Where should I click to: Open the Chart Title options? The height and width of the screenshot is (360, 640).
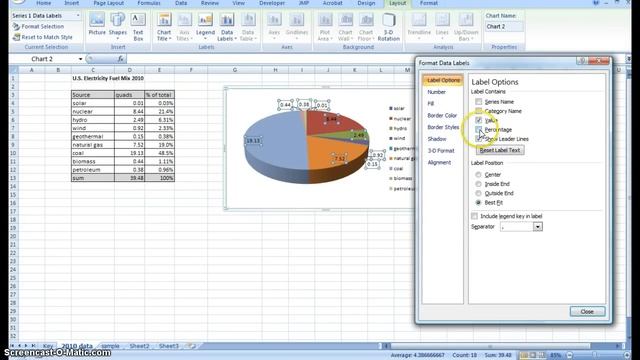click(164, 27)
